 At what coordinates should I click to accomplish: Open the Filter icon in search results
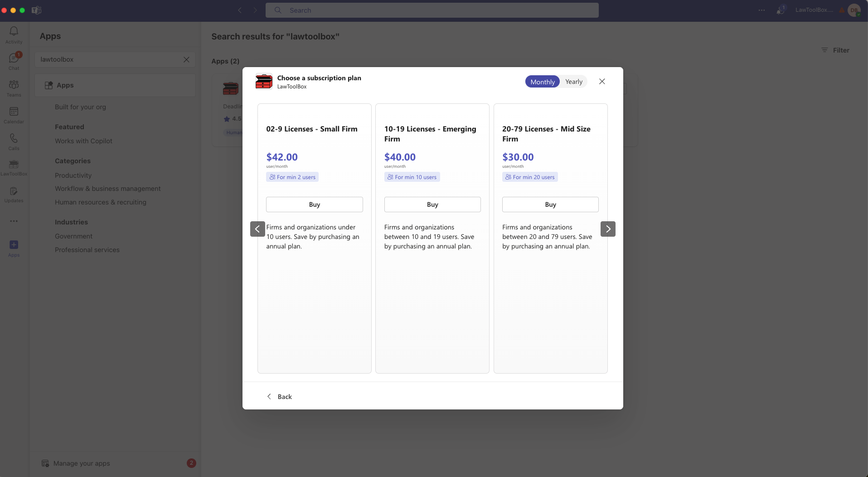coord(825,50)
